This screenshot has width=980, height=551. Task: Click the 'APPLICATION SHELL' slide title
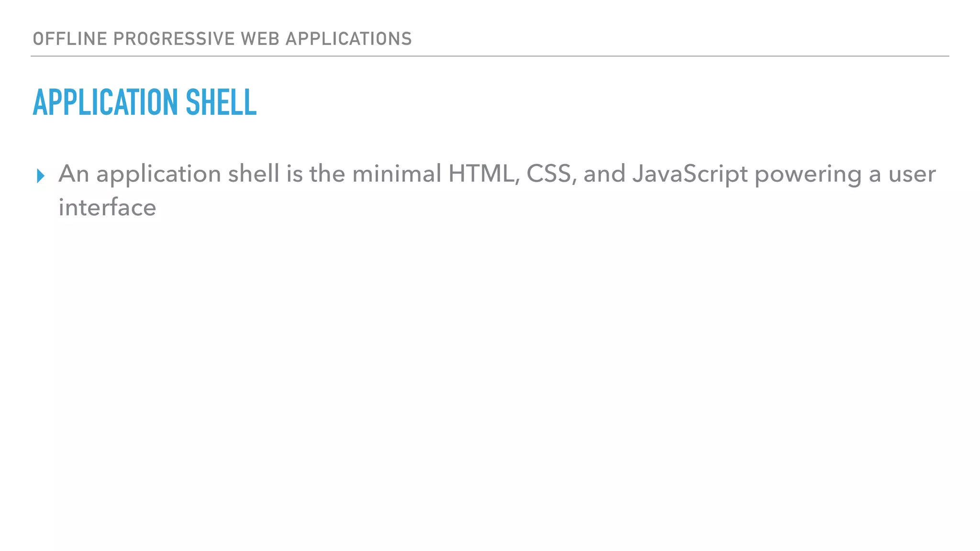click(145, 102)
